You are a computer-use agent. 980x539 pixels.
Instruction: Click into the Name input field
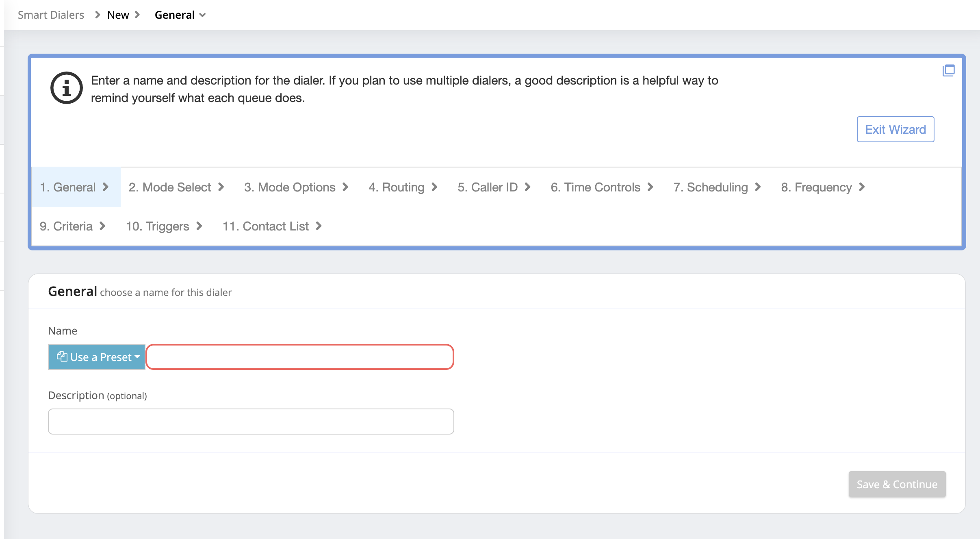300,357
